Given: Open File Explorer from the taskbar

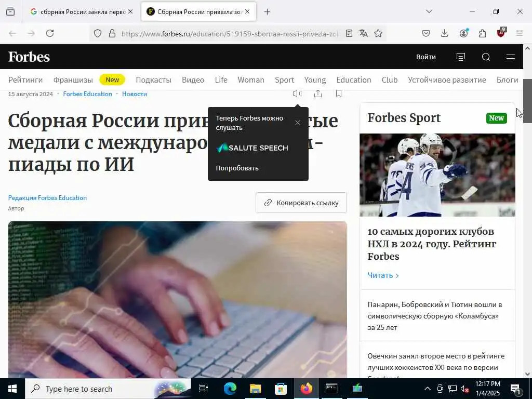Looking at the screenshot, I should (255, 389).
